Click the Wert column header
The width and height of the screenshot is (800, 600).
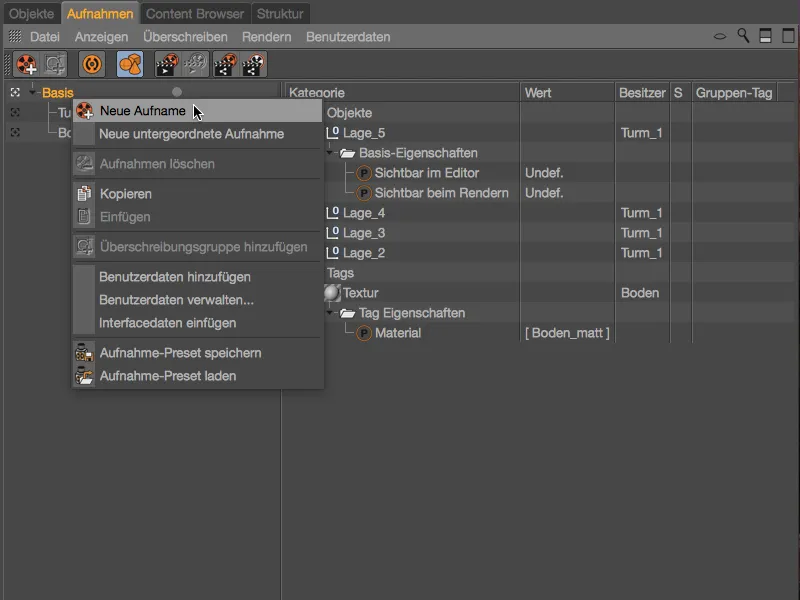pos(567,92)
